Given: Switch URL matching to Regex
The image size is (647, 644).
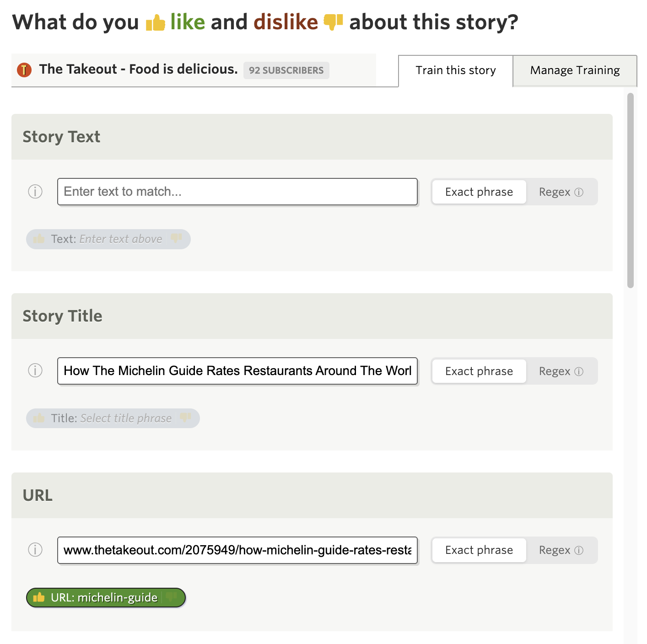Looking at the screenshot, I should [x=555, y=550].
